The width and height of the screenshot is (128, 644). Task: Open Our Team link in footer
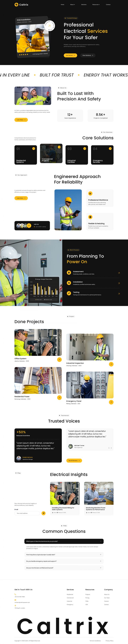coord(107,598)
